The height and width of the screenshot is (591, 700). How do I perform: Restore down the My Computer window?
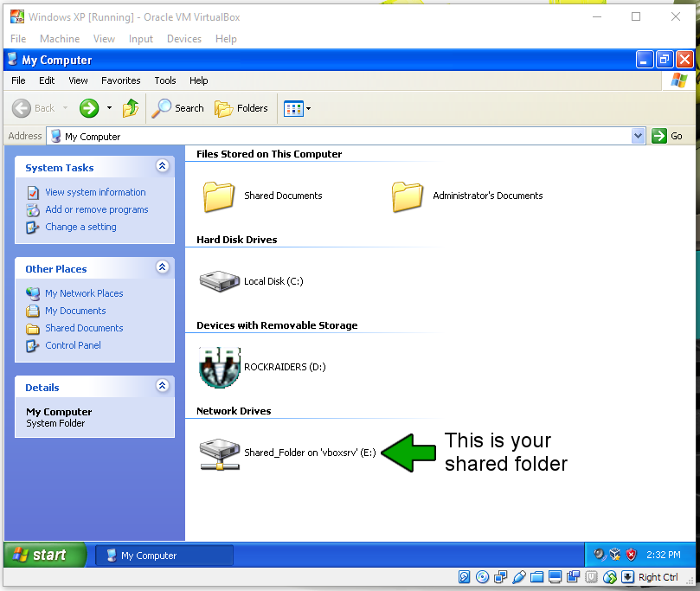click(664, 60)
